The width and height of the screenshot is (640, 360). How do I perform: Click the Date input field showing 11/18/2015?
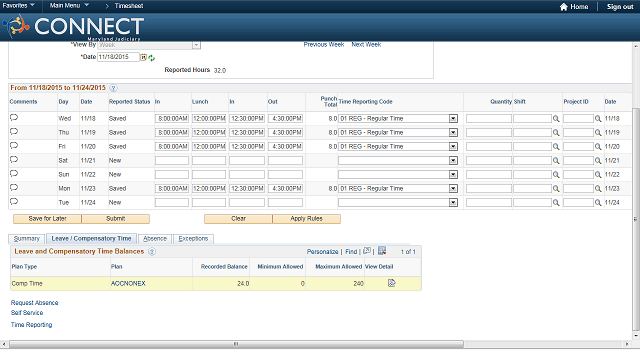tap(118, 57)
